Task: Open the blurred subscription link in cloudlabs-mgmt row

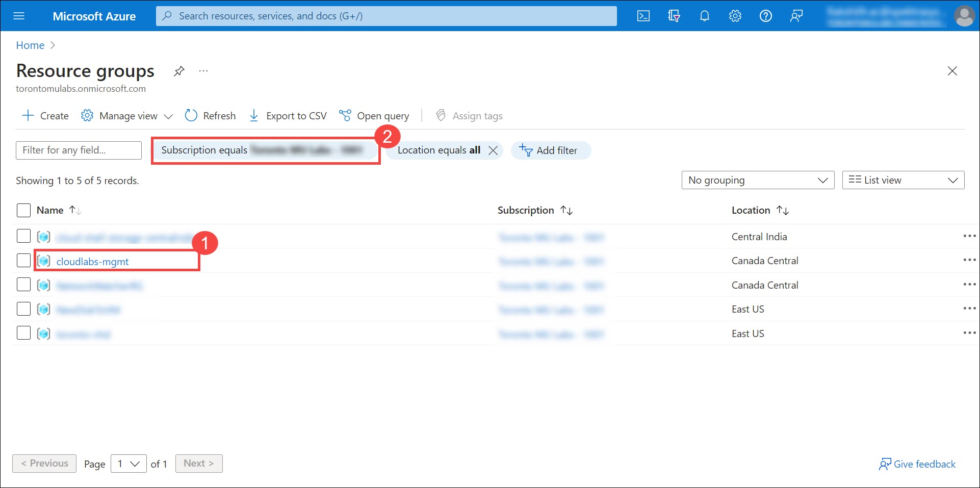Action: click(551, 262)
